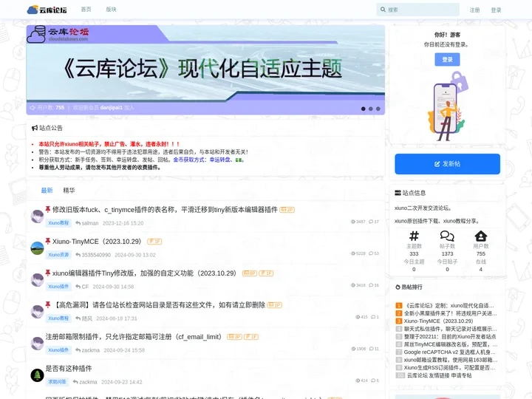The width and height of the screenshot is (532, 399).
Task: Click the blue 登录 button in guest card
Action: (447, 59)
